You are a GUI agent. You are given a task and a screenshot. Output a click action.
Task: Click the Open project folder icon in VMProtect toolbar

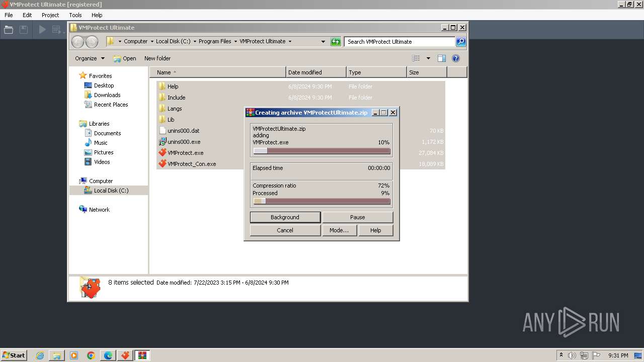click(9, 30)
